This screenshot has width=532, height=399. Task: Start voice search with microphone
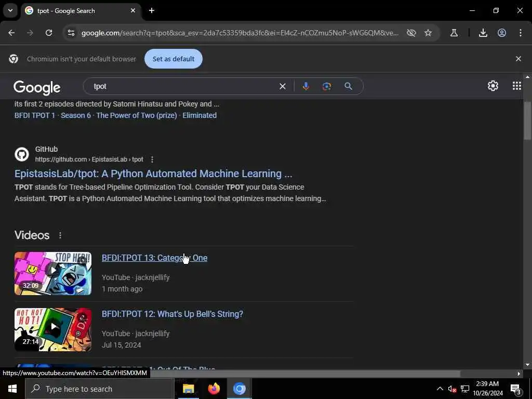[x=305, y=86]
